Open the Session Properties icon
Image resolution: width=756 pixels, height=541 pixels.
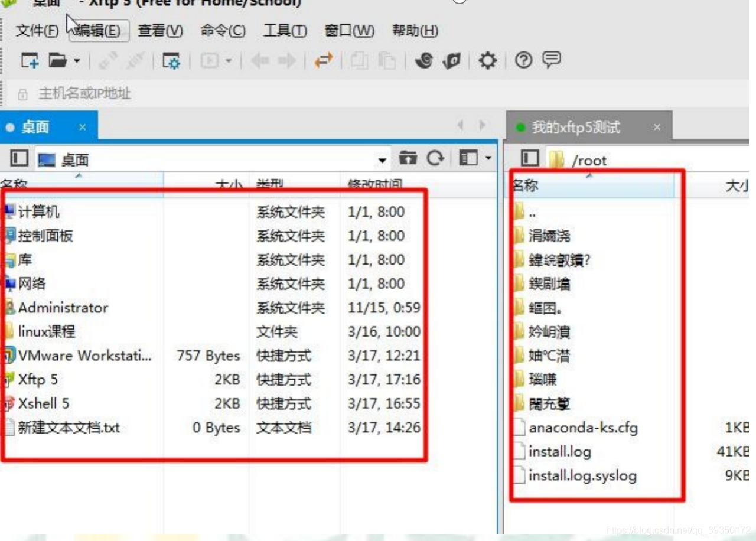tap(171, 60)
